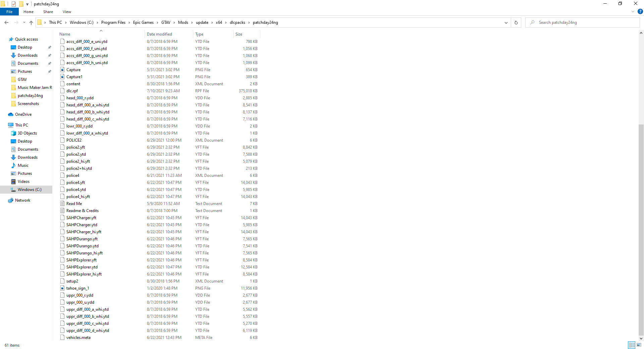The height and width of the screenshot is (349, 644).
Task: Open Music under This PC
Action: pos(23,165)
